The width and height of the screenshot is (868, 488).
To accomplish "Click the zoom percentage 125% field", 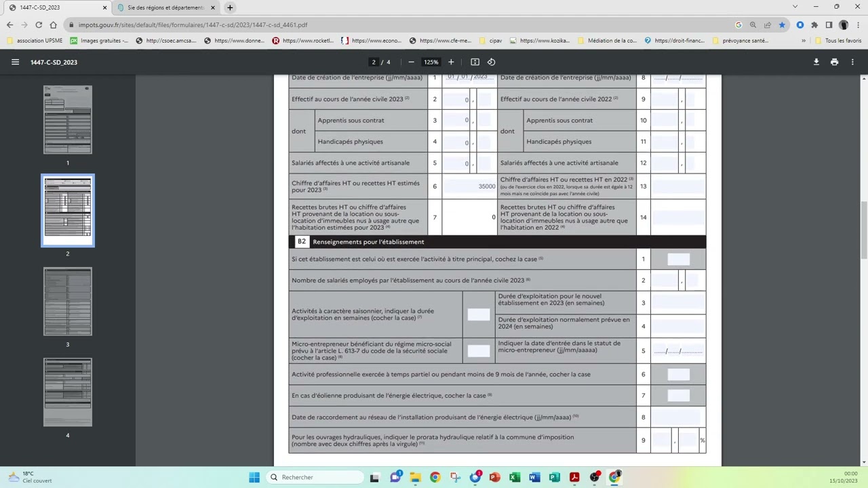I will tap(431, 62).
